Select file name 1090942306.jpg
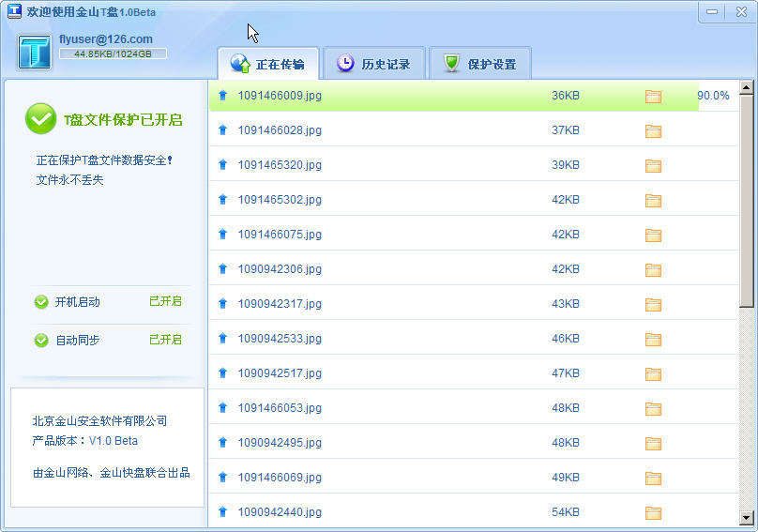The height and width of the screenshot is (532, 758). click(280, 269)
